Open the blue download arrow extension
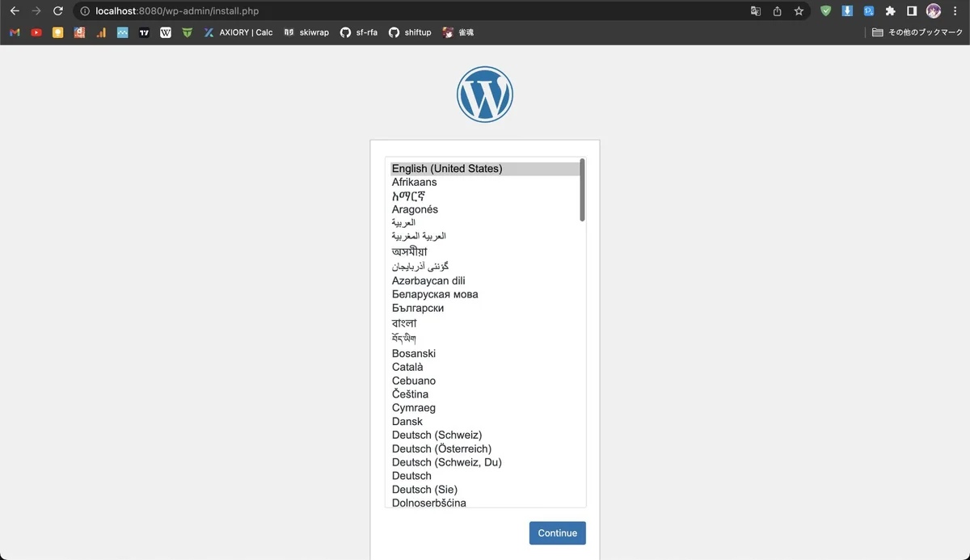The image size is (970, 560). coord(847,11)
